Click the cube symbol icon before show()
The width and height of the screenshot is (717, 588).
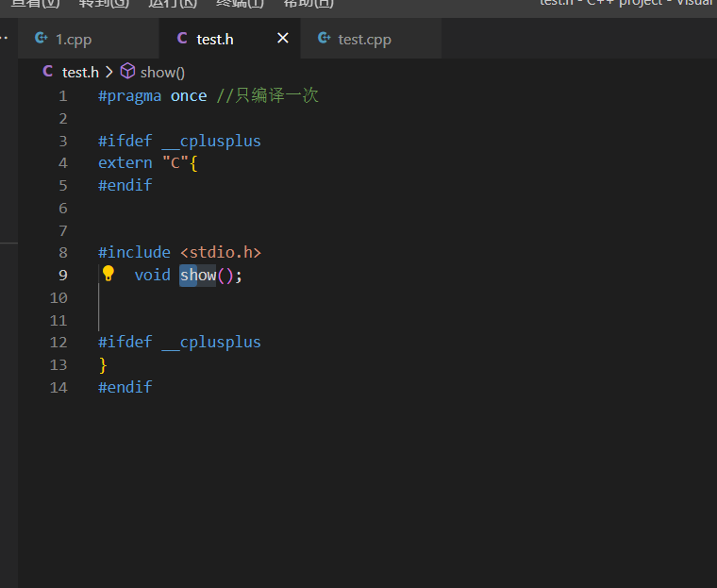click(127, 72)
